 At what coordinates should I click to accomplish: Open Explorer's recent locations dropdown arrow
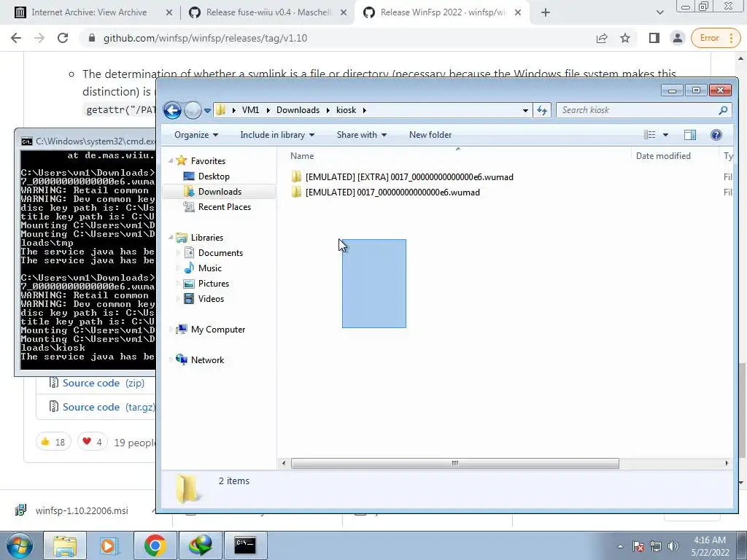[x=207, y=111]
